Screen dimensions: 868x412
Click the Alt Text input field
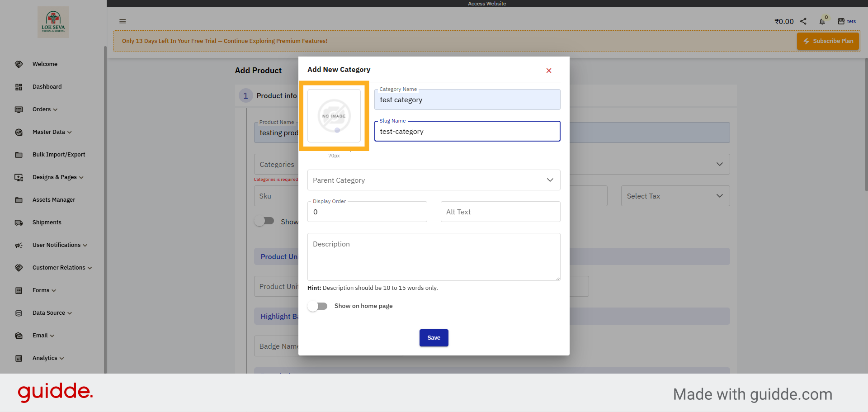tap(500, 212)
